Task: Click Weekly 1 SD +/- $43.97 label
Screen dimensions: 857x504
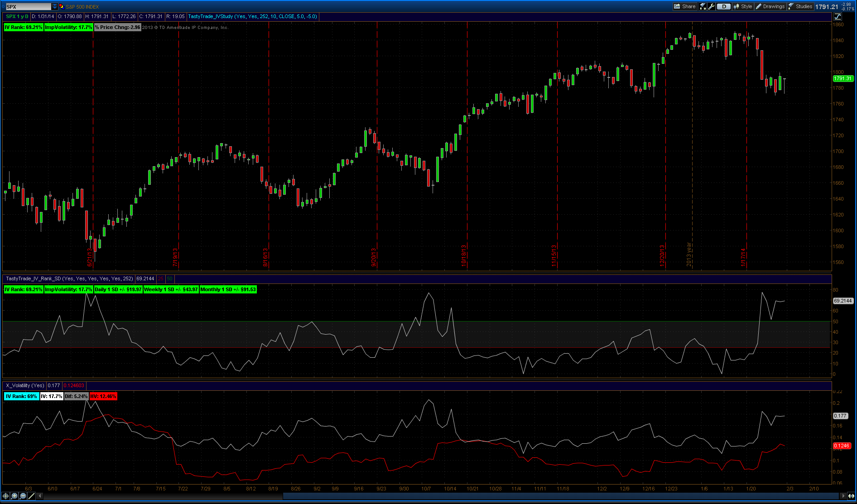Action: click(x=171, y=289)
